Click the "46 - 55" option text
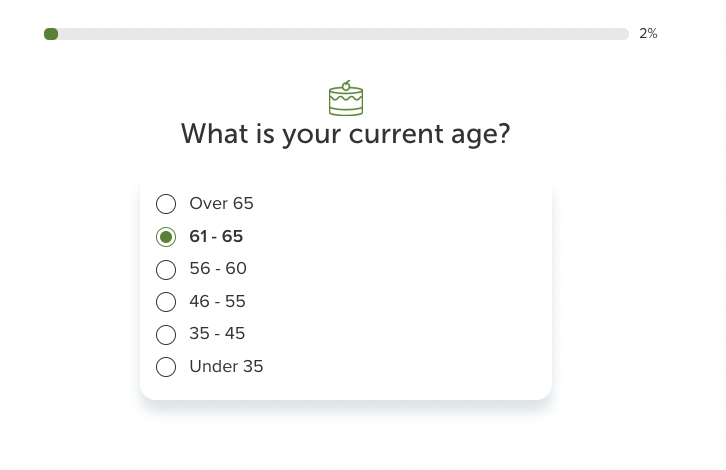The width and height of the screenshot is (726, 470). (x=217, y=301)
